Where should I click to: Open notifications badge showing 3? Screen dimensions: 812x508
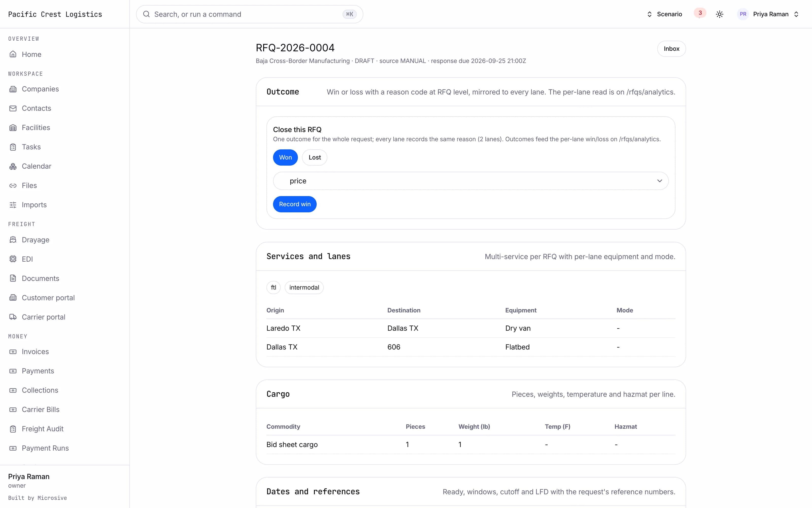700,13
